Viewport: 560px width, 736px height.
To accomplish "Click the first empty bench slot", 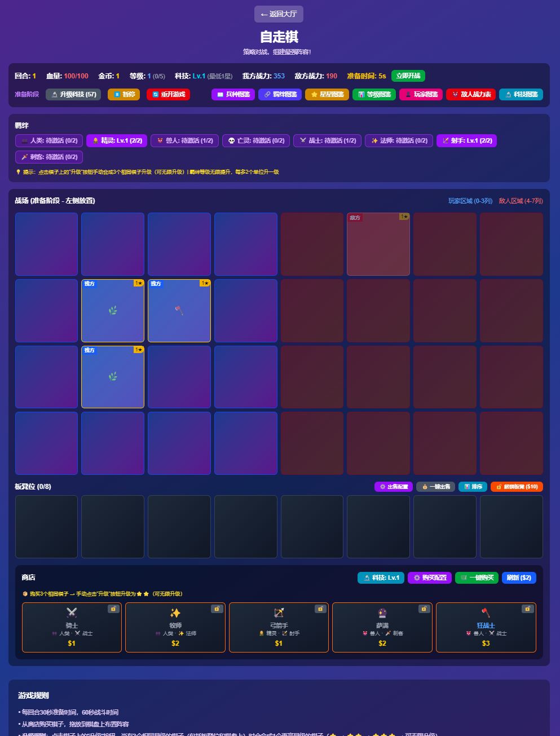I will click(46, 527).
